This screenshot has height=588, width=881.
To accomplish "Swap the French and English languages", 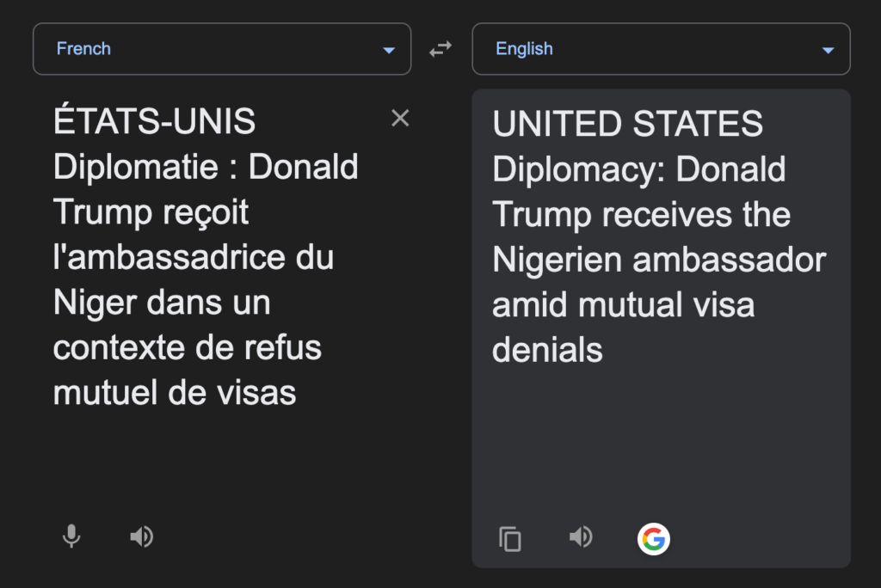I will 440,49.
